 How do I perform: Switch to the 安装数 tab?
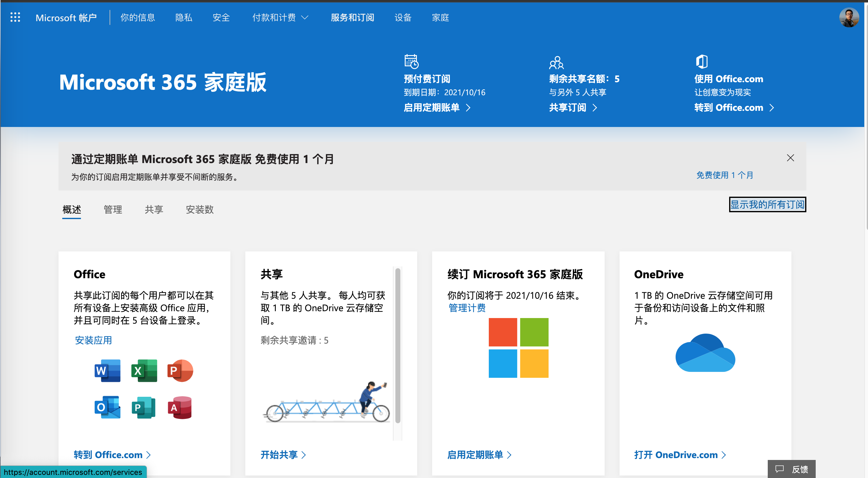pos(200,209)
